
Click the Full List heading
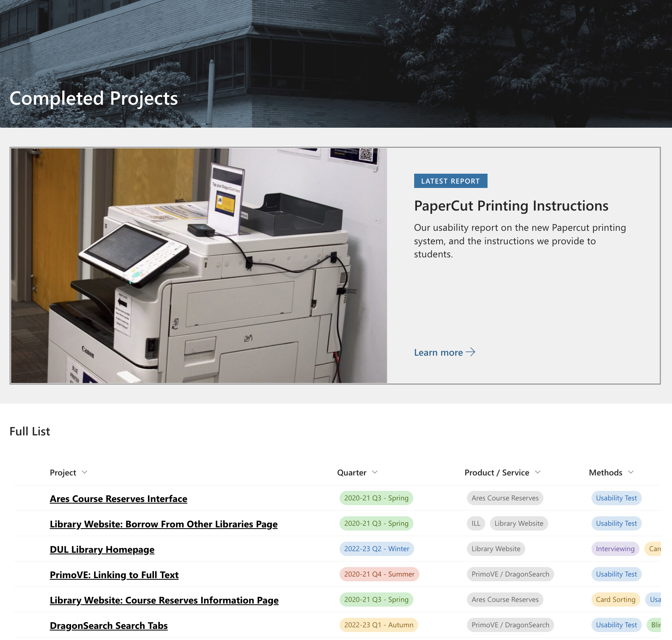tap(30, 431)
